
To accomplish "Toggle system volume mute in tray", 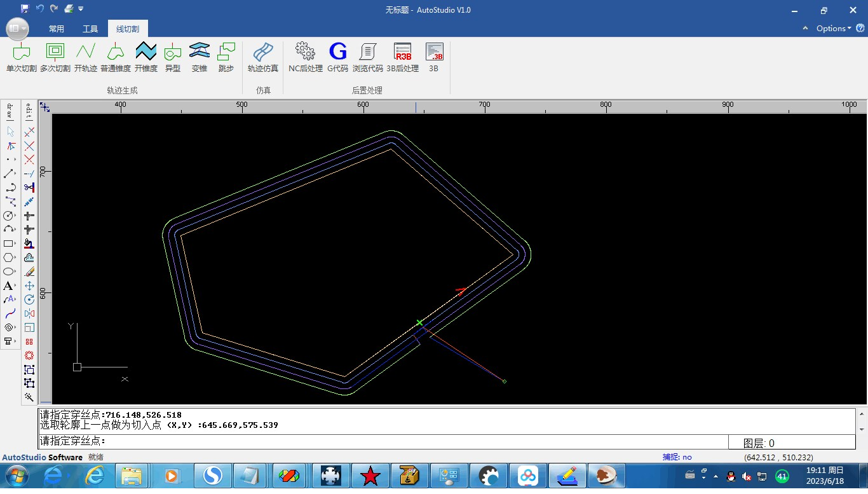I will pyautogui.click(x=747, y=476).
